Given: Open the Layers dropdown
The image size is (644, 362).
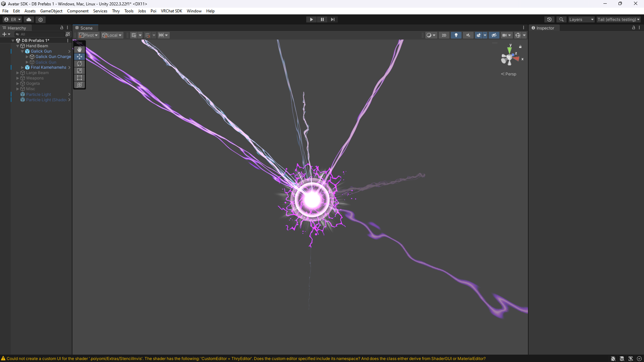Looking at the screenshot, I should click(x=581, y=19).
